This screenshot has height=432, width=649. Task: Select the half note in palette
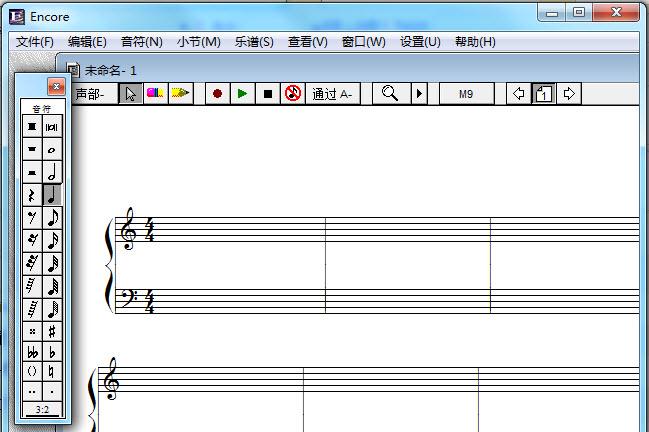tap(52, 172)
